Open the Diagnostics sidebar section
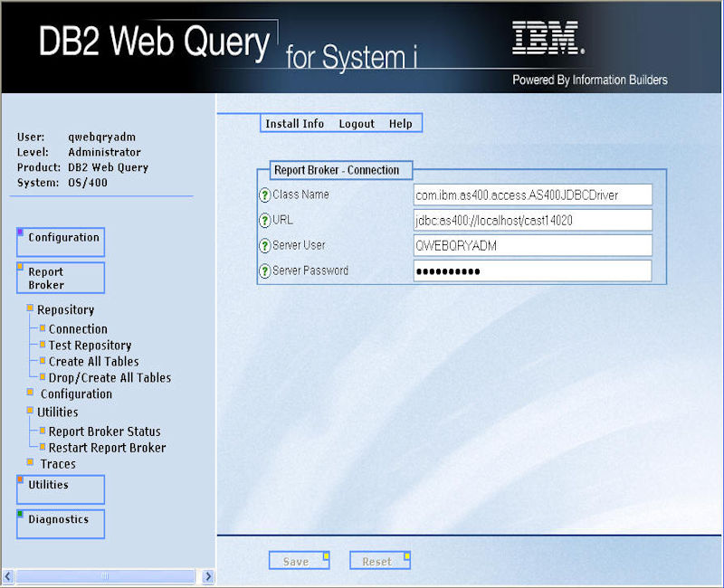Screen dimensions: 724x588 (x=61, y=524)
